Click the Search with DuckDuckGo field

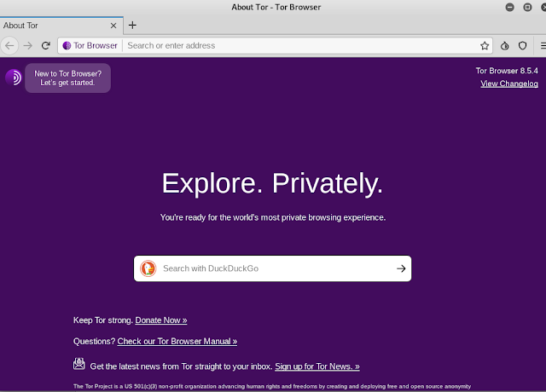click(x=272, y=268)
